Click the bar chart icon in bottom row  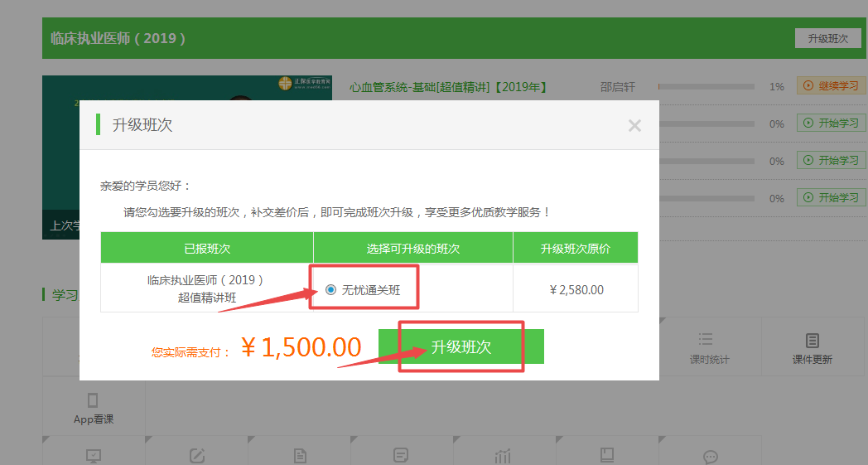[x=503, y=456]
